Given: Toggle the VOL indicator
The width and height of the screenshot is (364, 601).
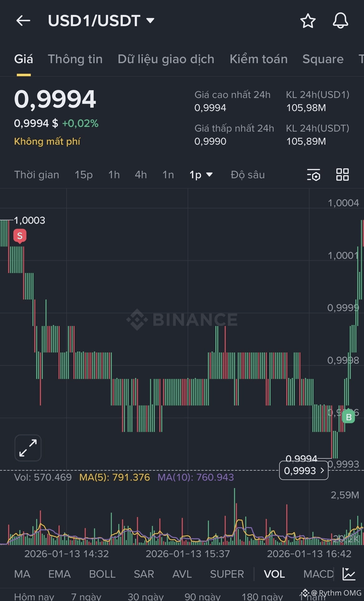Looking at the screenshot, I should pos(274,574).
